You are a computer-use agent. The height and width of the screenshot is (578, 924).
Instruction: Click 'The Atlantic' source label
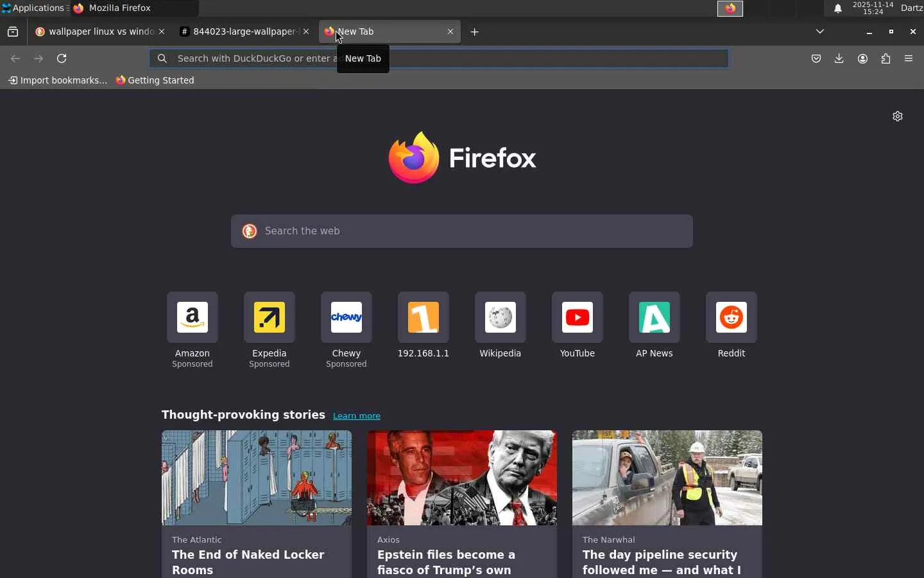click(197, 540)
